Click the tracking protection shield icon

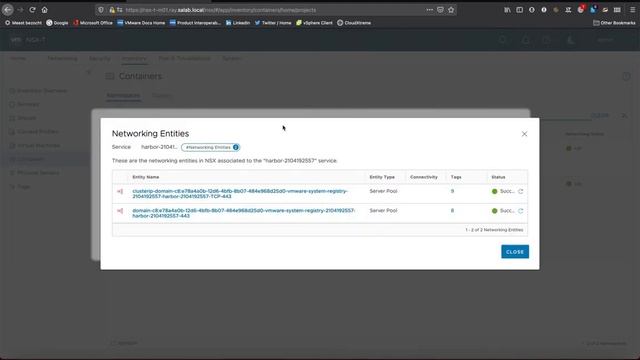(x=101, y=10)
